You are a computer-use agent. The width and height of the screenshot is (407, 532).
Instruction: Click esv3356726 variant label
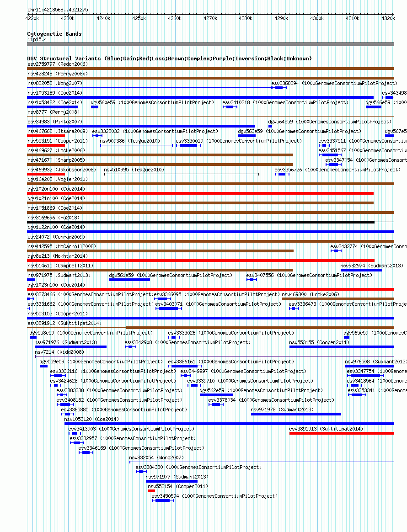(337, 170)
